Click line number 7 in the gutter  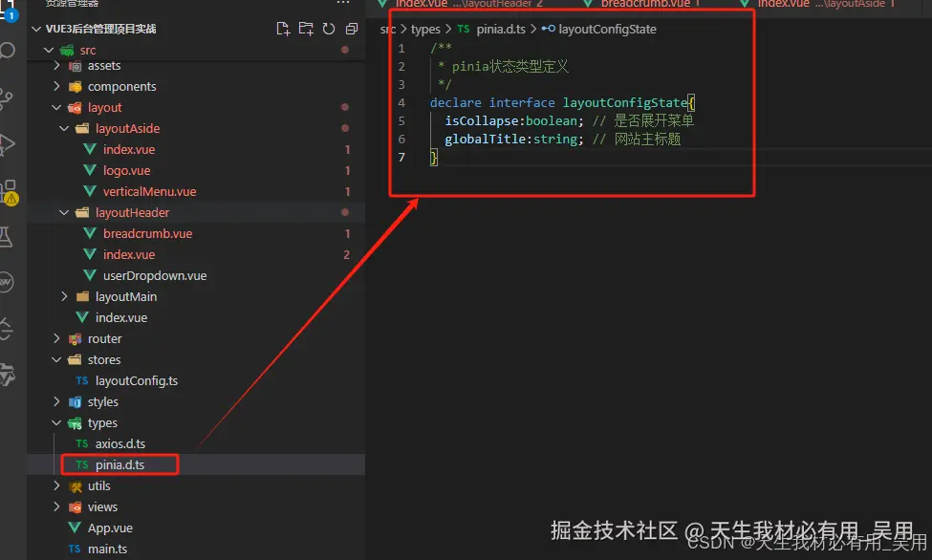coord(401,157)
